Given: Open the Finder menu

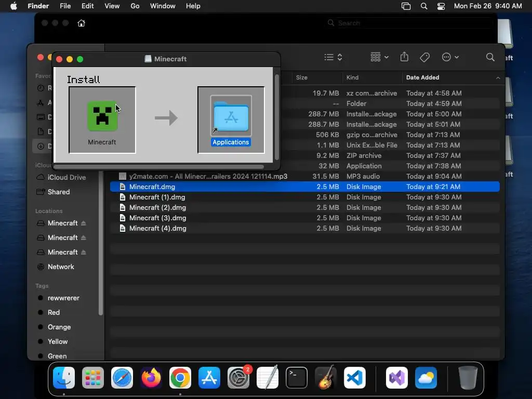Looking at the screenshot, I should pyautogui.click(x=38, y=6).
